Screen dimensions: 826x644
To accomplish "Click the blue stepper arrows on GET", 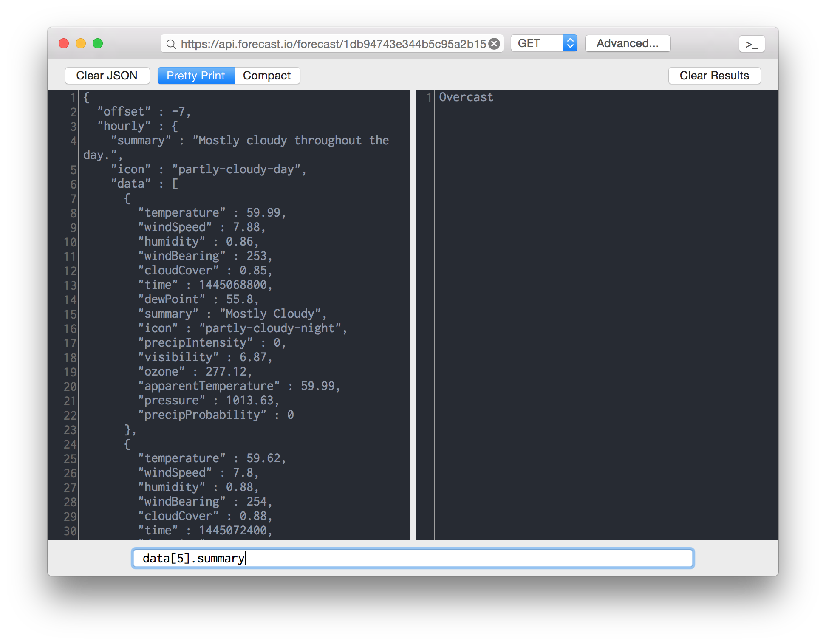I will point(570,43).
